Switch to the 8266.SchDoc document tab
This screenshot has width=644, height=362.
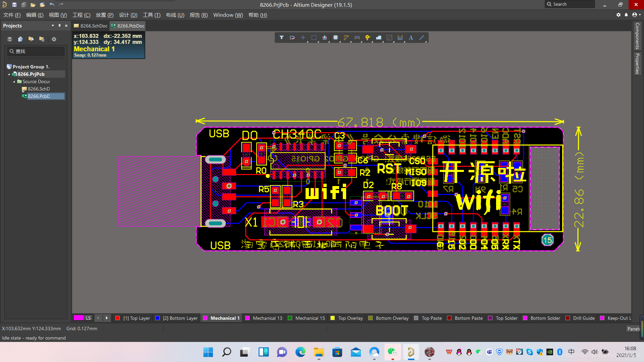click(91, 26)
